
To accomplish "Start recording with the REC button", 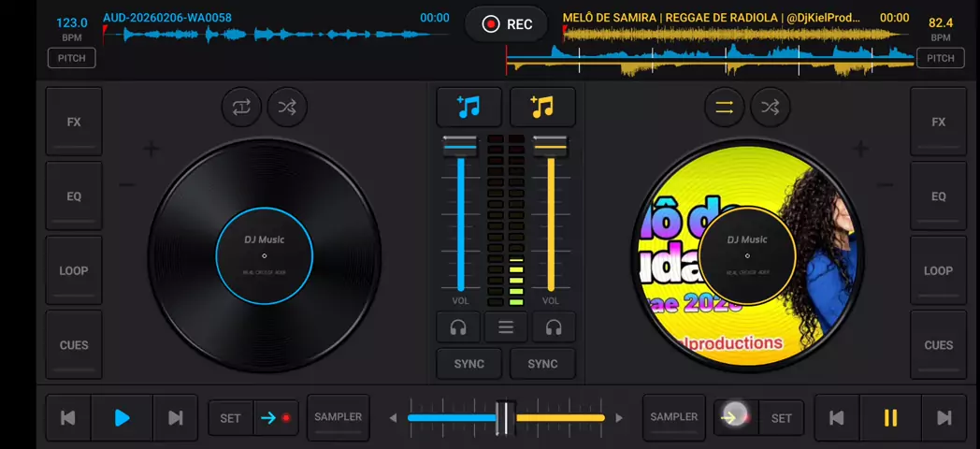I will tap(506, 24).
